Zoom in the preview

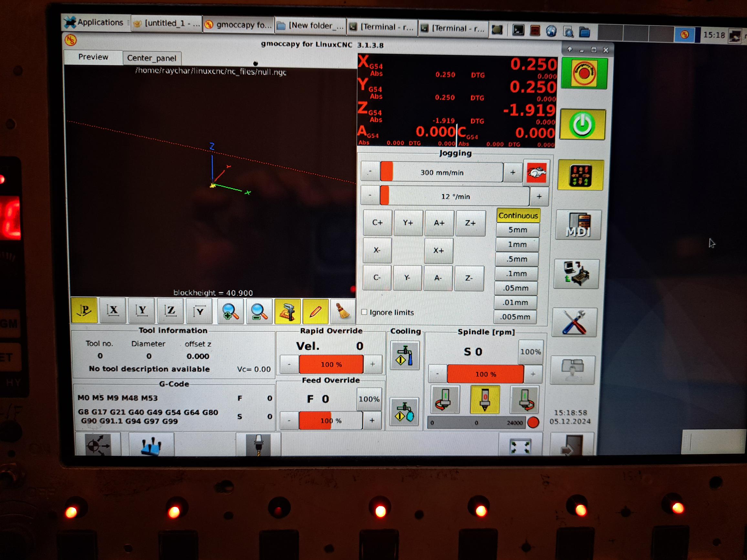[231, 311]
